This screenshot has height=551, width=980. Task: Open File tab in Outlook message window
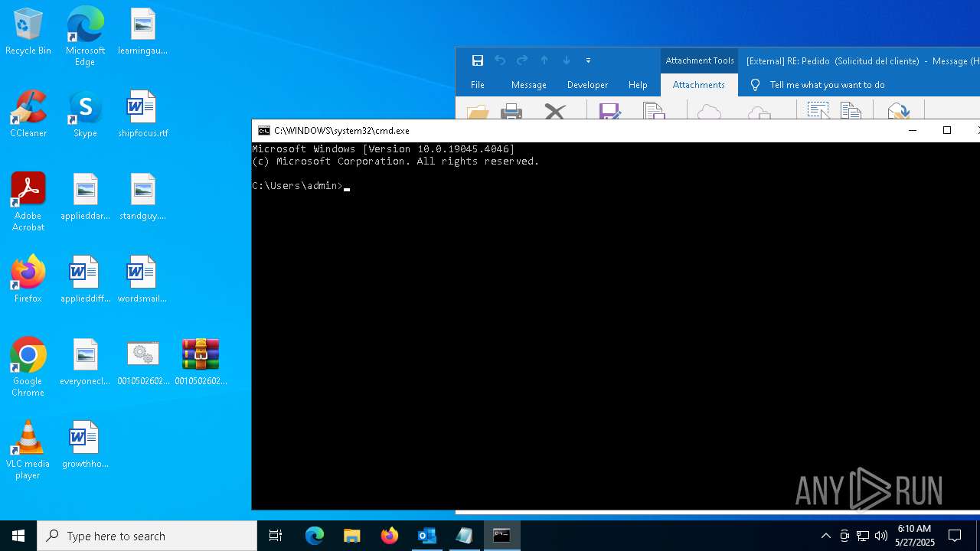478,85
